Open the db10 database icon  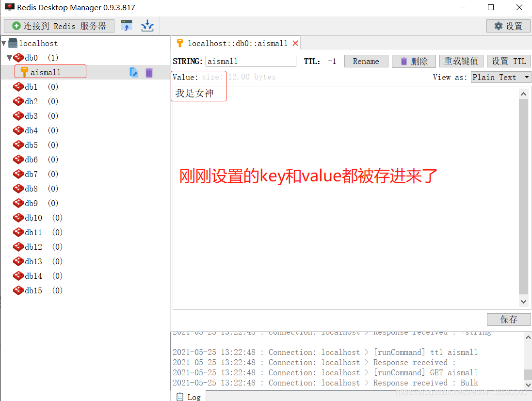point(18,218)
